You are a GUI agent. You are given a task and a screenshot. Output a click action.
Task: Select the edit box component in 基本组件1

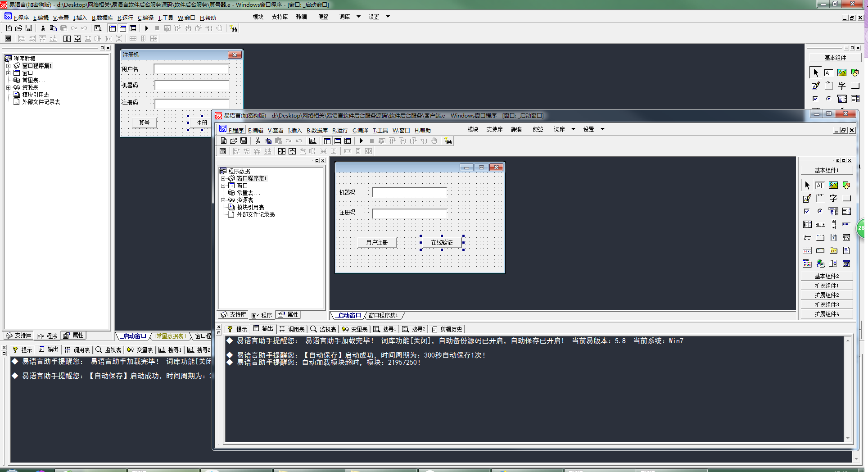point(820,185)
